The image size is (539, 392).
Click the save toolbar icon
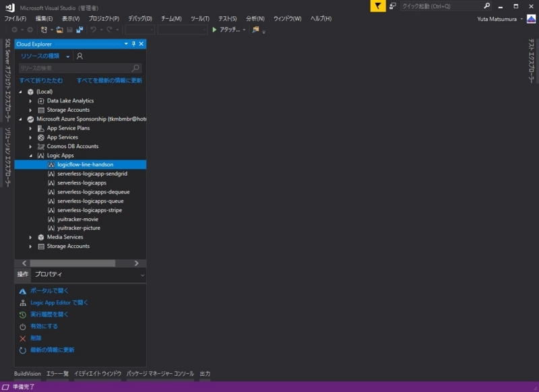(x=69, y=30)
